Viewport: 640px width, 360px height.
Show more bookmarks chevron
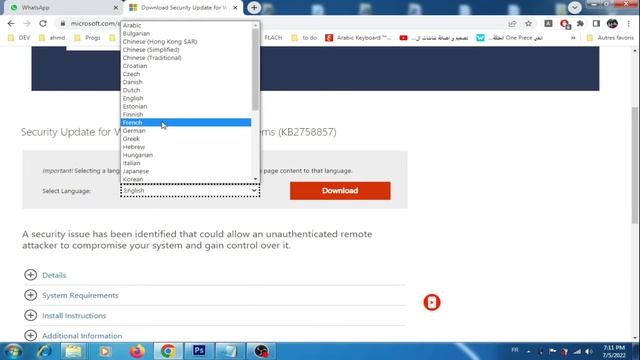[x=573, y=38]
